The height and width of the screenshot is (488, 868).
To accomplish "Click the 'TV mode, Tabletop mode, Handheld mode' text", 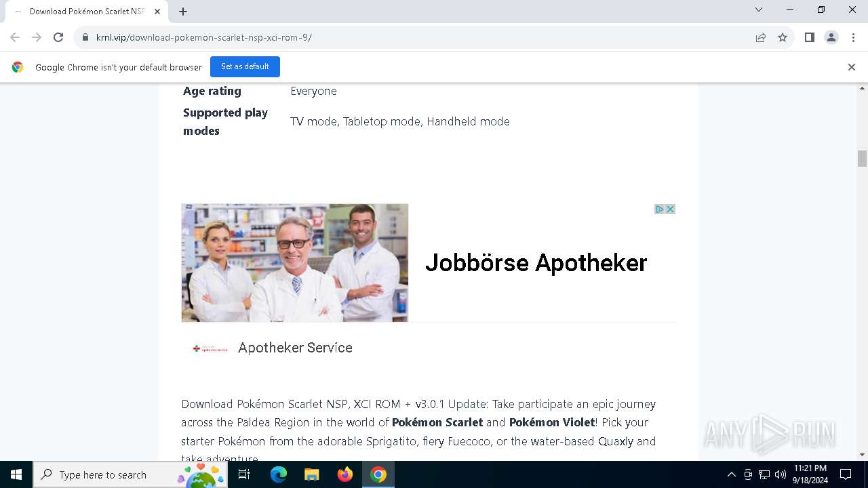I will pyautogui.click(x=400, y=121).
